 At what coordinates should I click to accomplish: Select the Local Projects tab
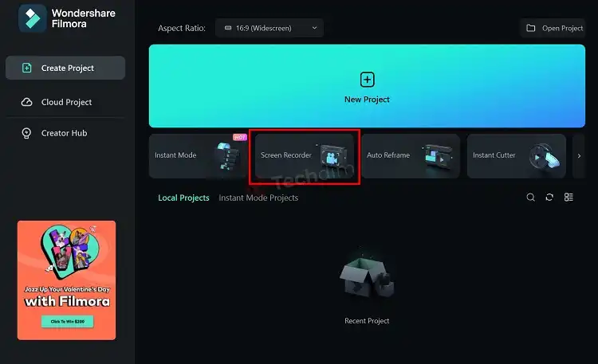click(x=183, y=198)
